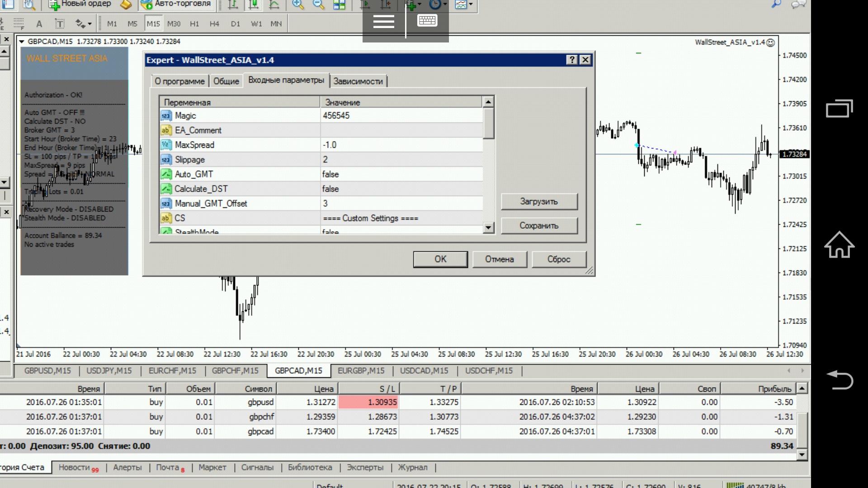Image resolution: width=868 pixels, height=488 pixels.
Task: Switch to USDCHF,M15 chart tab
Action: (489, 371)
